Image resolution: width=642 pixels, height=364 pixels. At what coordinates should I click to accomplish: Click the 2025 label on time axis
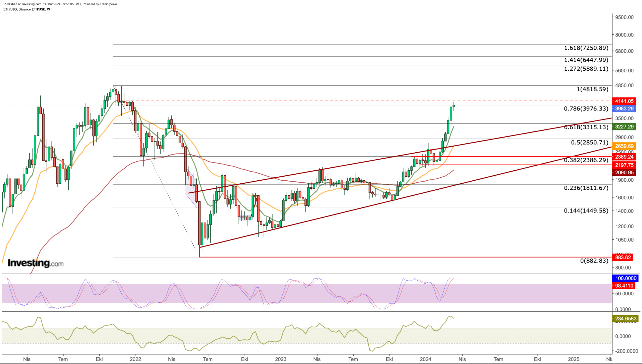(574, 359)
